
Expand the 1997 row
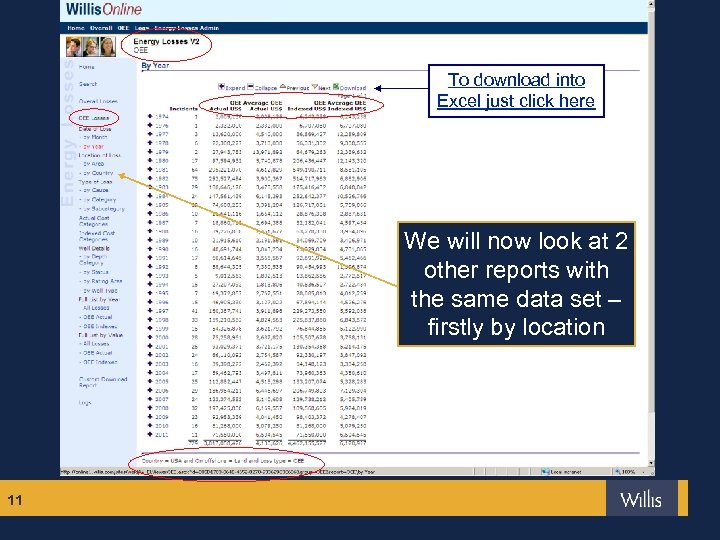click(150, 310)
